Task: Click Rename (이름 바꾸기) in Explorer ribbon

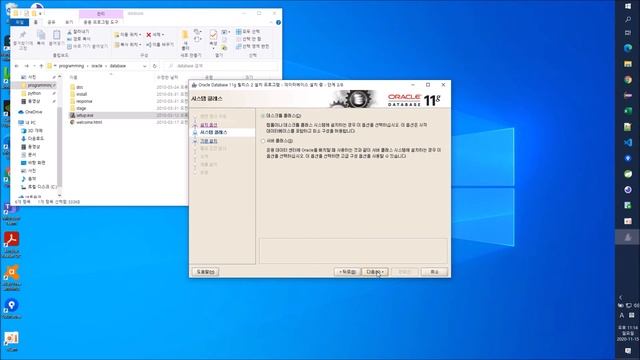Action: point(160,45)
